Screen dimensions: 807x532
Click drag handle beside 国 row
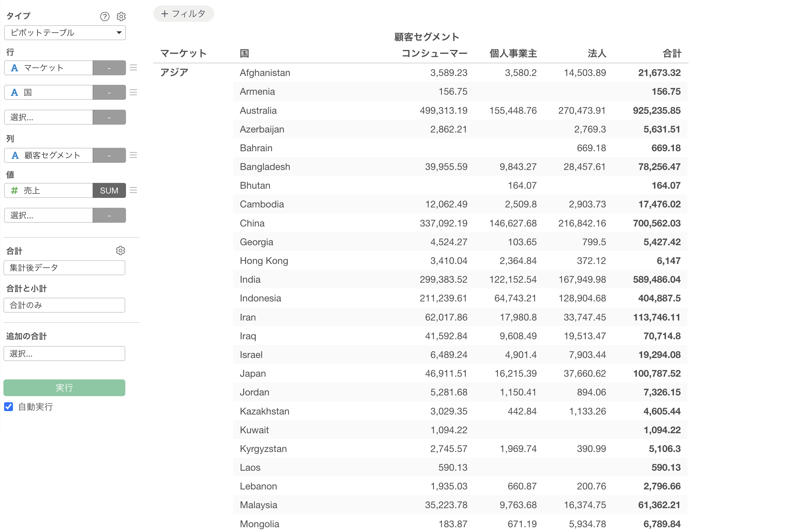pos(133,92)
